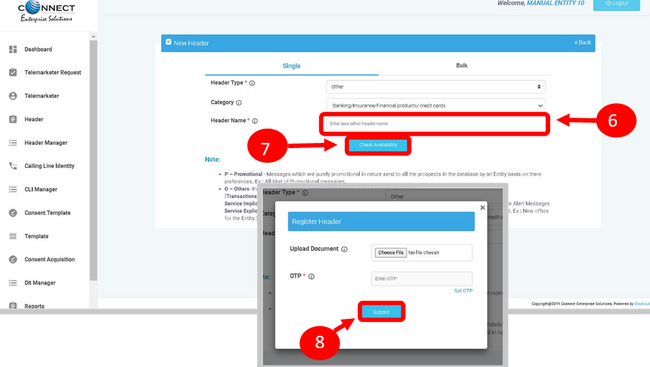Click the Choose File button
Viewport: 650px width, 367px height.
(390, 253)
